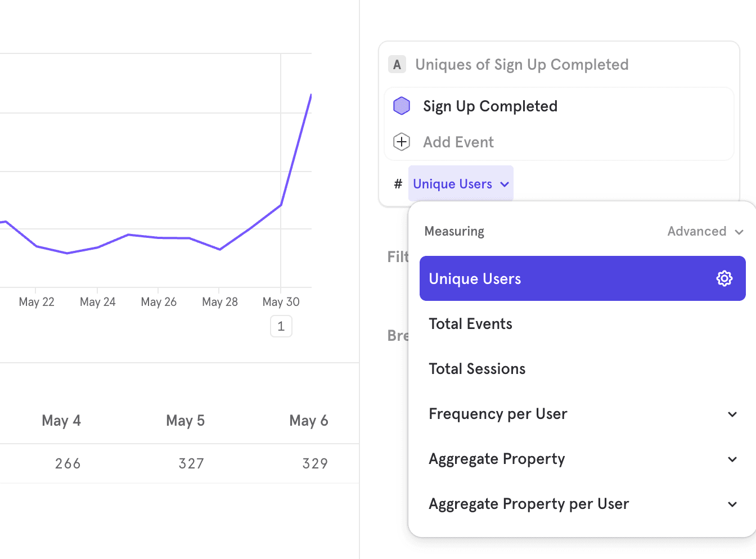This screenshot has height=559, width=756.
Task: Select Total Events measurement option
Action: click(x=470, y=324)
